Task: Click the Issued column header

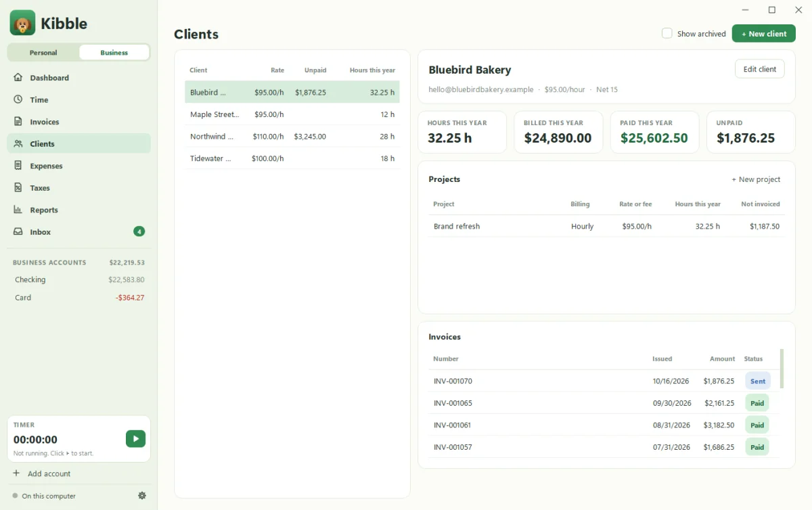Action: coord(662,358)
